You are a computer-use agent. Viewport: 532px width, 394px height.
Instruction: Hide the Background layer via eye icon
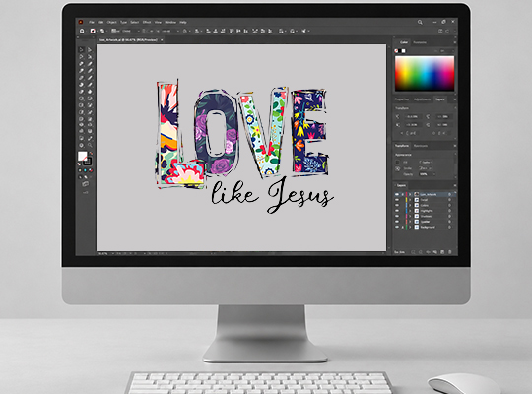(397, 227)
